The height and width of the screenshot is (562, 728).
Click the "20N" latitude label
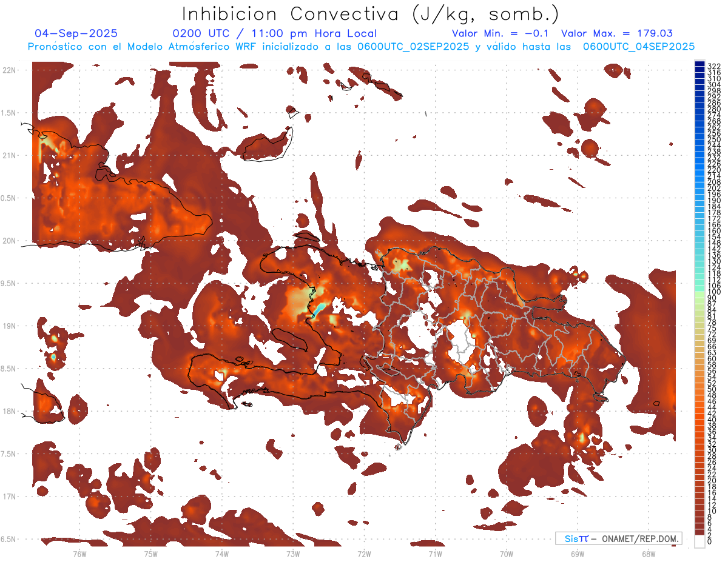click(x=10, y=241)
